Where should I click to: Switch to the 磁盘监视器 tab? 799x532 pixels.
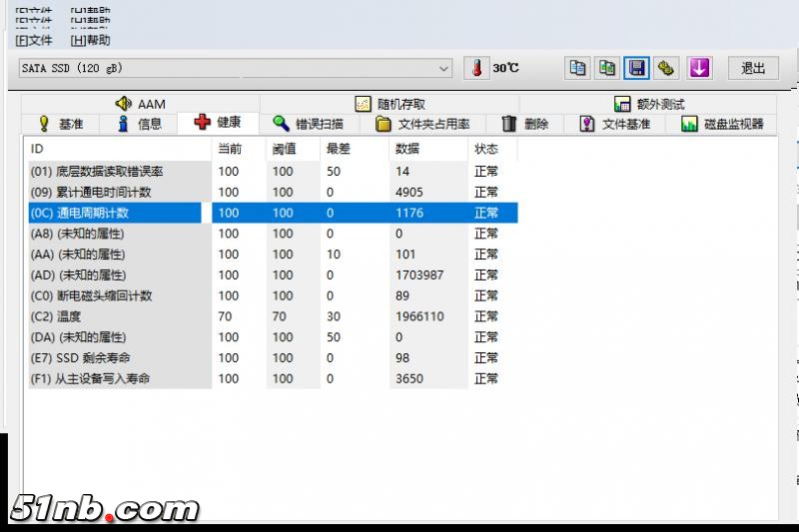pyautogui.click(x=722, y=124)
